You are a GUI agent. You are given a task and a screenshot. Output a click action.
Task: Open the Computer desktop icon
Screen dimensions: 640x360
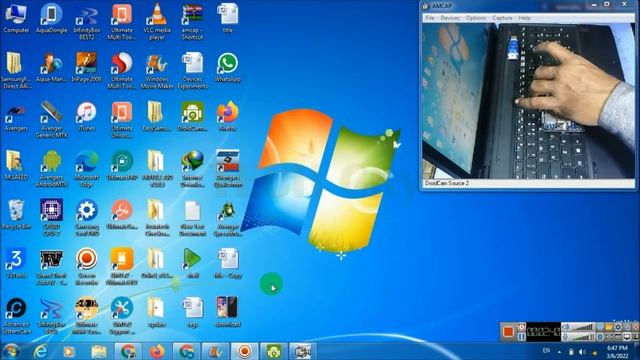(x=16, y=18)
